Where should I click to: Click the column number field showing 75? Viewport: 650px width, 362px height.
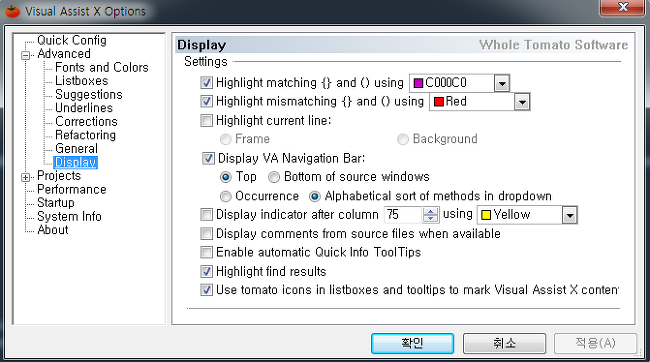pyautogui.click(x=403, y=215)
